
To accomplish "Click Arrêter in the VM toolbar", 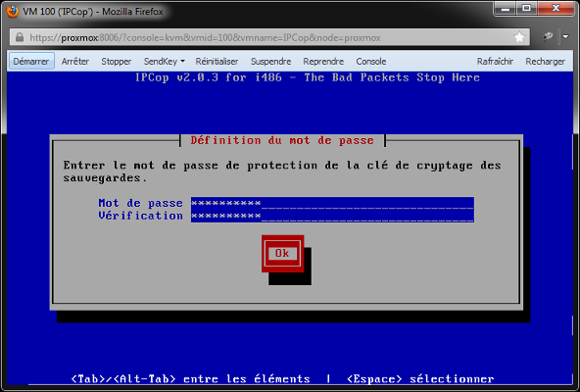I will coord(75,61).
